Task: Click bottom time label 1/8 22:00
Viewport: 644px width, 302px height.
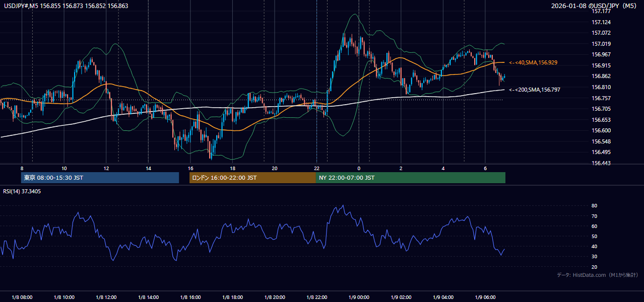Action: [317, 297]
